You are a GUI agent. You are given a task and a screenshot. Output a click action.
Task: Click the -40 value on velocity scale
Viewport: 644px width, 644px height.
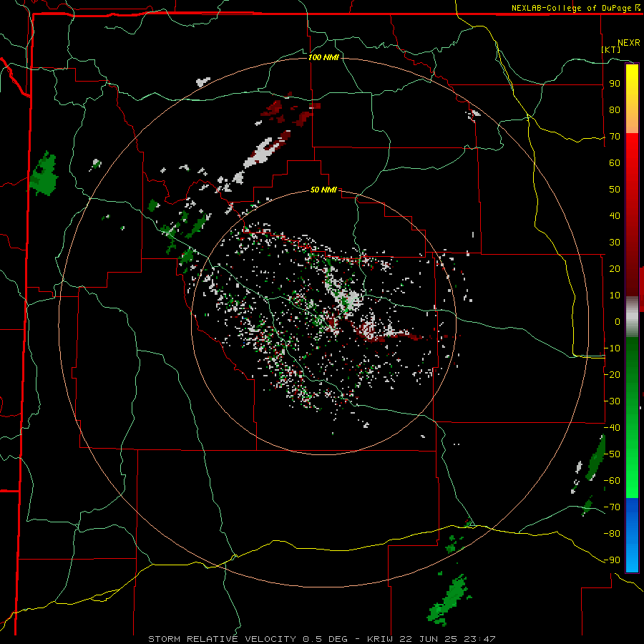(x=613, y=428)
